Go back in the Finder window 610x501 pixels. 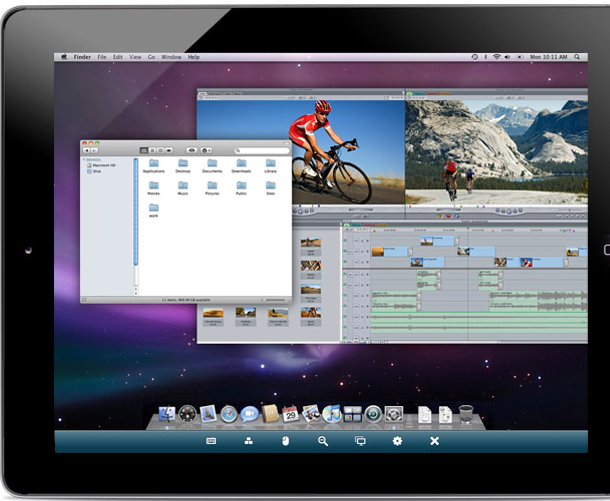point(87,150)
